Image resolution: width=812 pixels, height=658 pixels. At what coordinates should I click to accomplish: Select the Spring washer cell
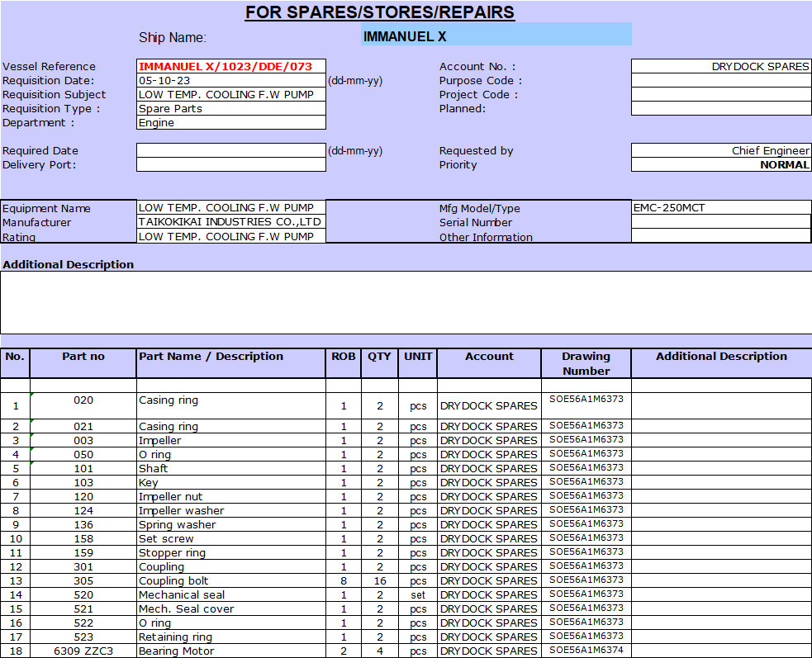(x=231, y=524)
